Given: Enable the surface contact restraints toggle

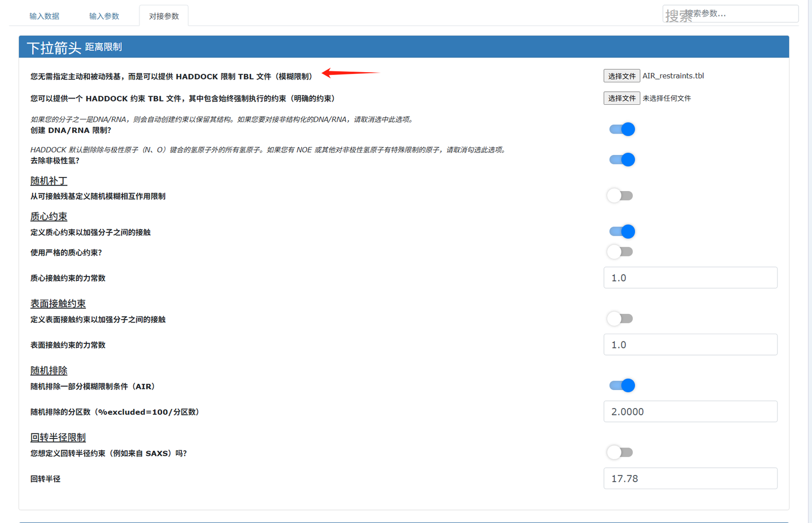Looking at the screenshot, I should coord(619,318).
